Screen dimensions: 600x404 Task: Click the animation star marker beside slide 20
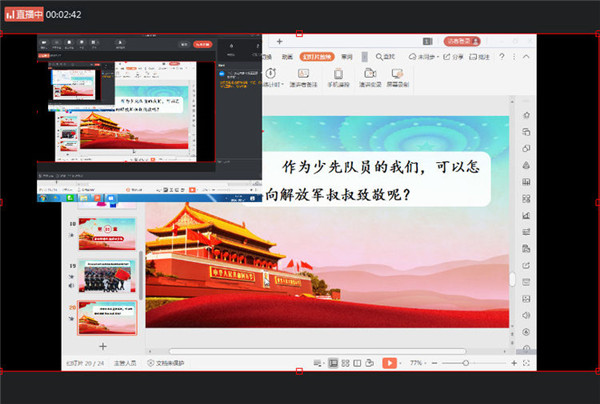tap(71, 318)
